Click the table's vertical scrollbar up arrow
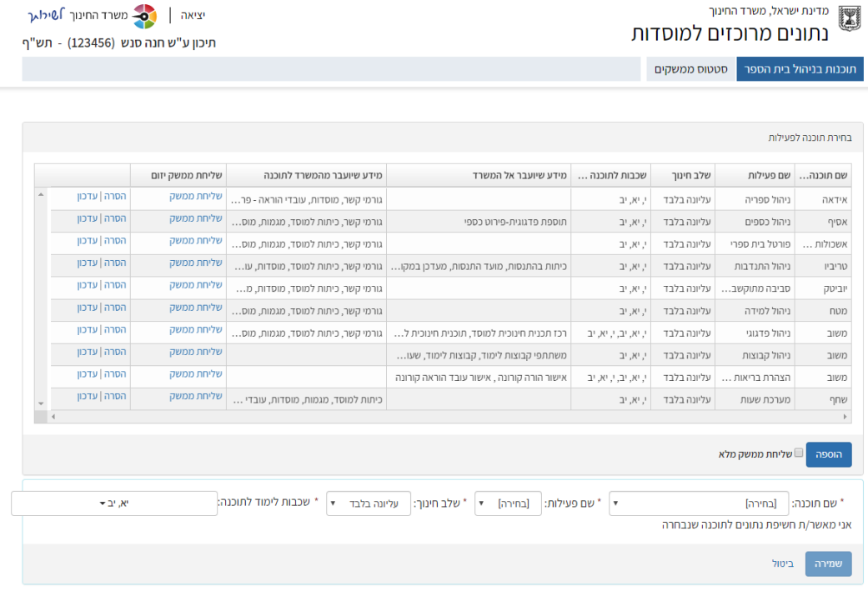The image size is (868, 591). coord(40,194)
